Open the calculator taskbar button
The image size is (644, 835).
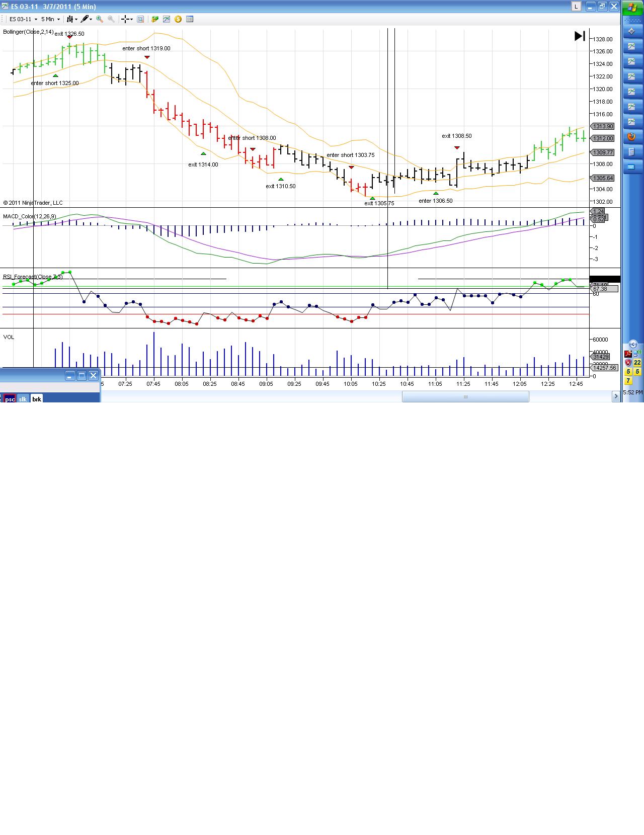tap(632, 152)
